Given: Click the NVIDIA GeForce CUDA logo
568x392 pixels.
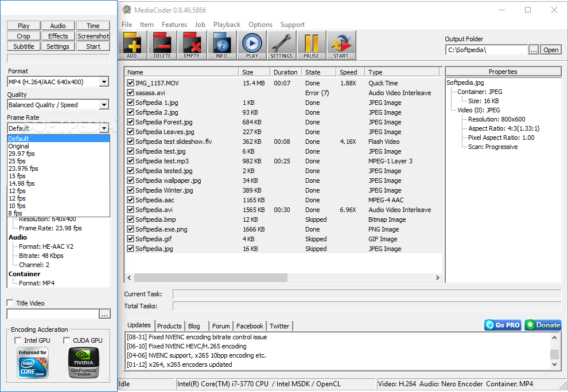Looking at the screenshot, I should coord(84,363).
